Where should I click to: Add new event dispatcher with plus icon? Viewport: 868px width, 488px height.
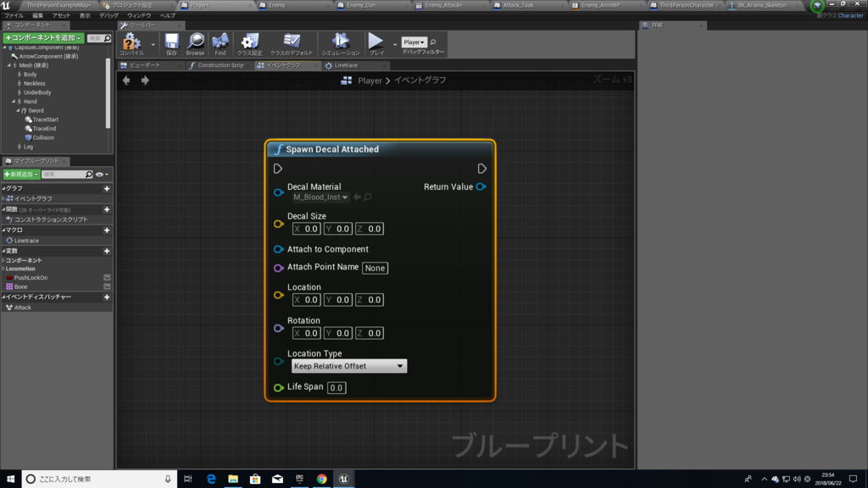pos(107,297)
